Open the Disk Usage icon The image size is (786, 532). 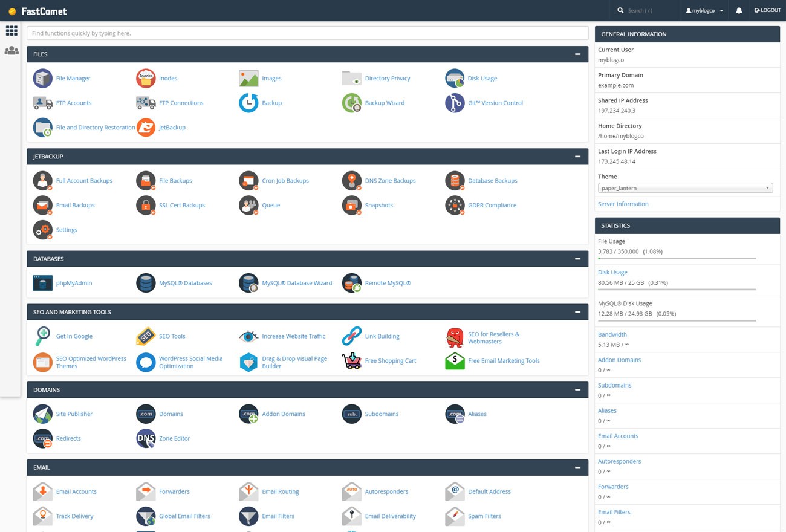455,79
